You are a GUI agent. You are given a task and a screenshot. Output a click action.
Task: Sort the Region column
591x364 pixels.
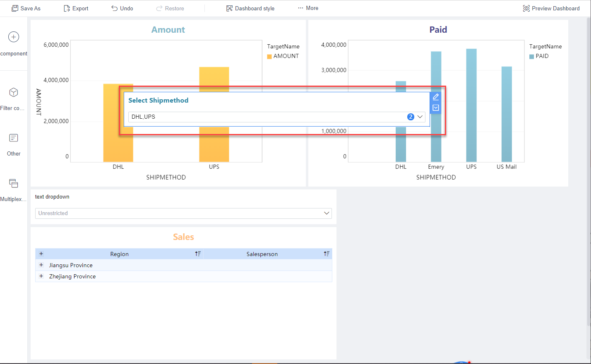pyautogui.click(x=198, y=254)
